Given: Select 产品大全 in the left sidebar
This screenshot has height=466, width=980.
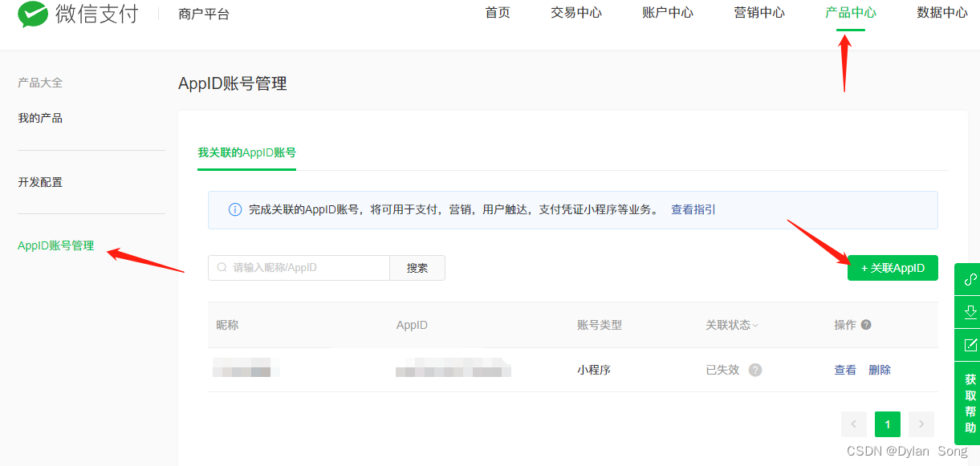Looking at the screenshot, I should (40, 83).
